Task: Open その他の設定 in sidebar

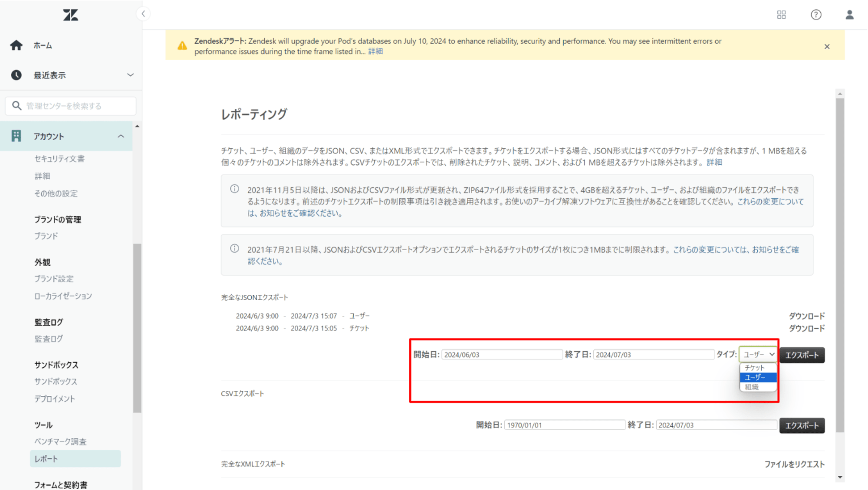Action: point(56,193)
